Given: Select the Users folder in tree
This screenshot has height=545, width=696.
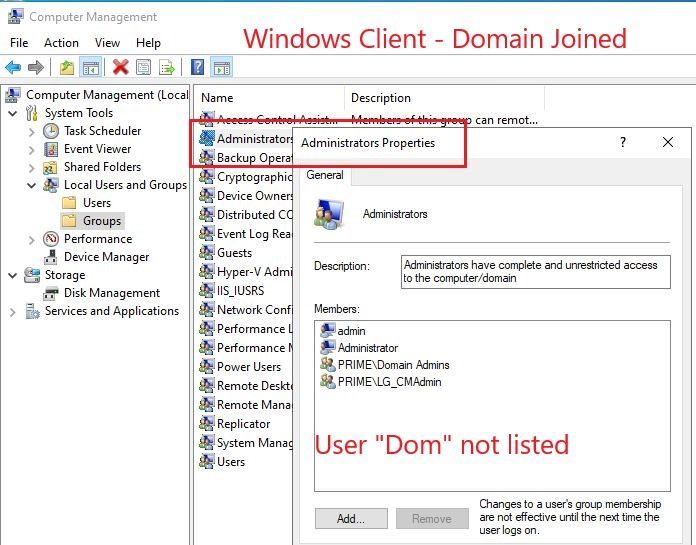Looking at the screenshot, I should point(87,203).
